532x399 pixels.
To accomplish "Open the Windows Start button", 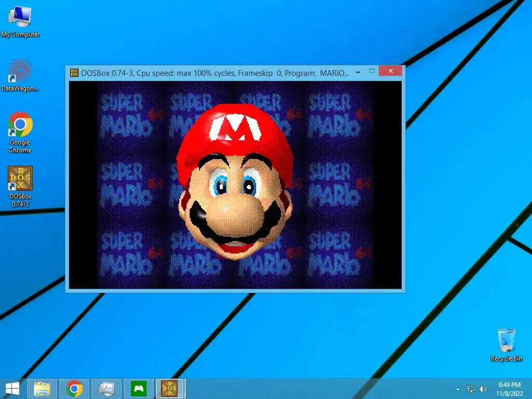I will pos(12,389).
